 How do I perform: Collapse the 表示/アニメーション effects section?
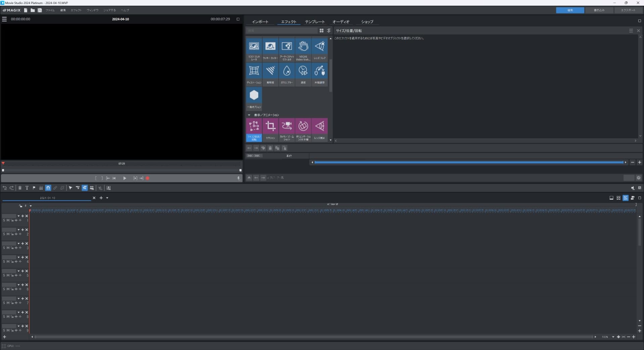tap(249, 115)
